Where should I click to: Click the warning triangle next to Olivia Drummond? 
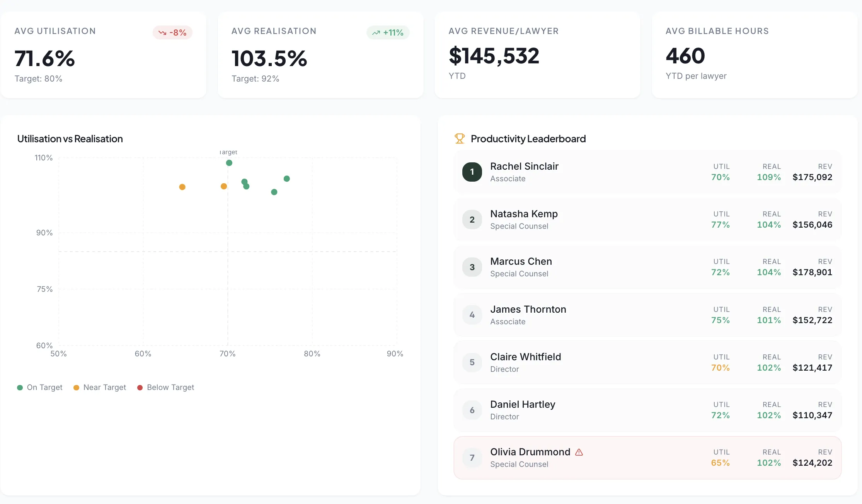point(579,452)
